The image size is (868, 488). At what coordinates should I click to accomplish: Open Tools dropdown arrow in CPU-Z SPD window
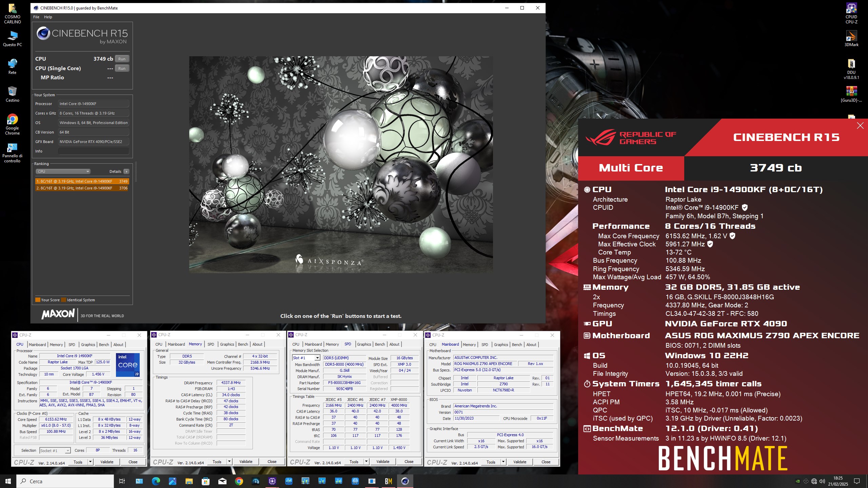click(x=366, y=462)
